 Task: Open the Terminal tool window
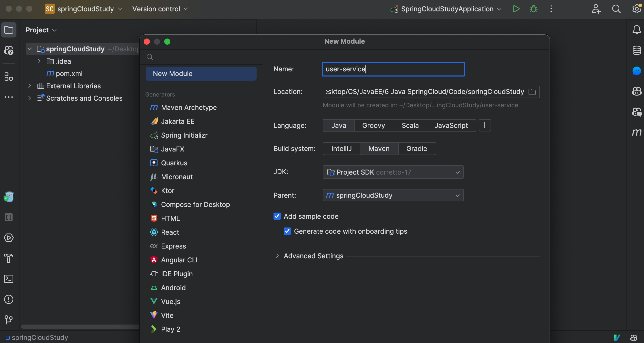point(9,279)
